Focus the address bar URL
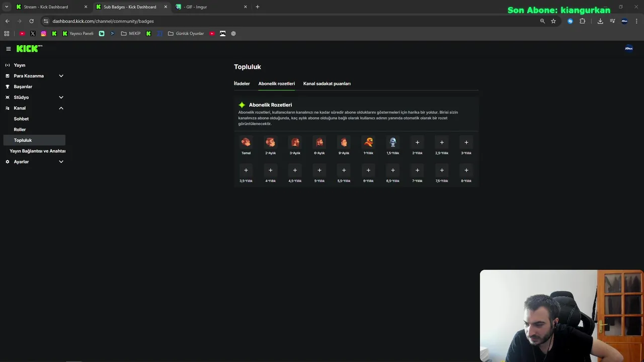 coord(103,21)
